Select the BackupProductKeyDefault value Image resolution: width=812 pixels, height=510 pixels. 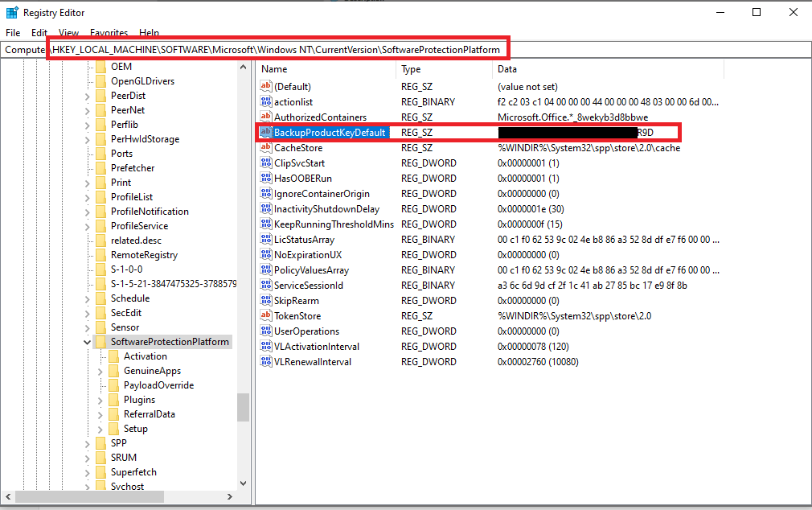tap(330, 132)
